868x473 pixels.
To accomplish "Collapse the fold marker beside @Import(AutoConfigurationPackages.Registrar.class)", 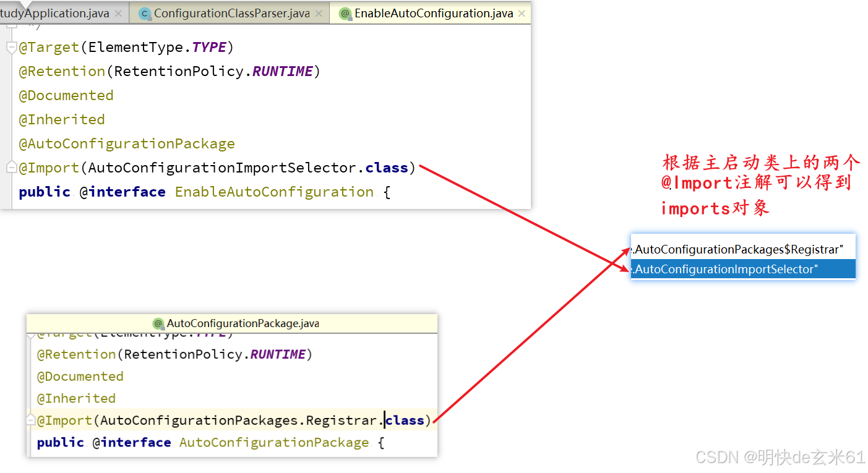I will point(30,420).
